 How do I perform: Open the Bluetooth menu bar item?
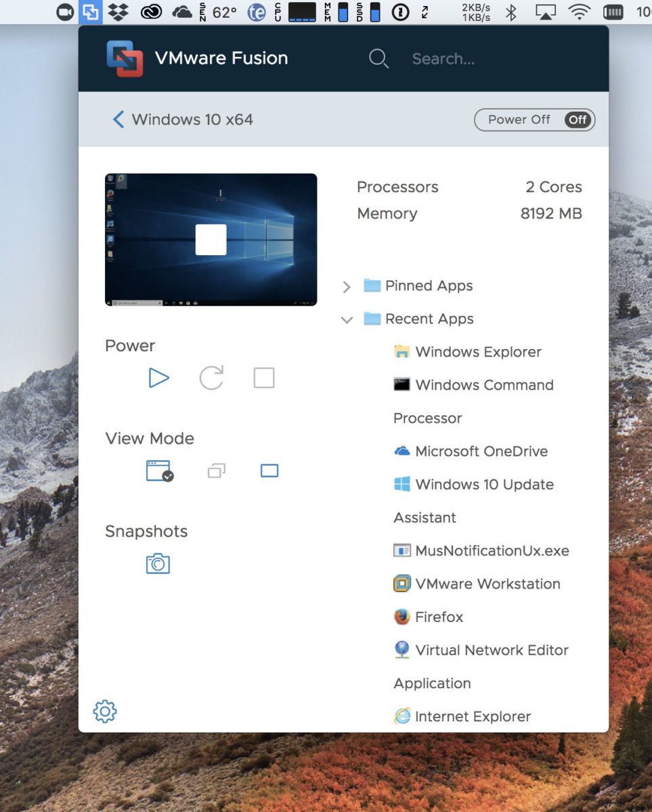(511, 12)
